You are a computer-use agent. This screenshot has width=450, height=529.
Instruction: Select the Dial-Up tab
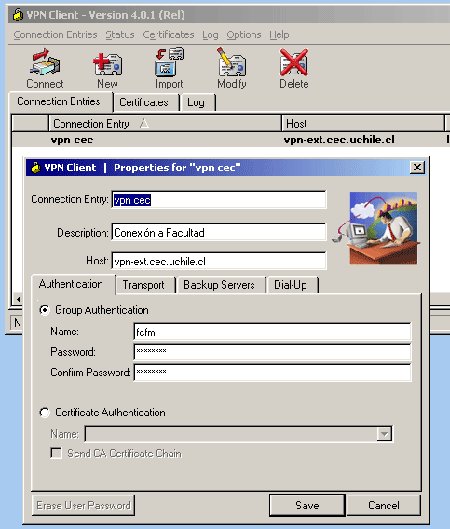[x=292, y=285]
